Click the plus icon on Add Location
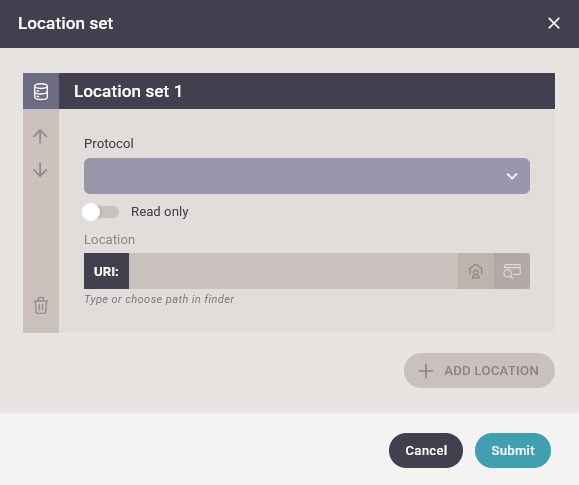Screen dimensions: 579x485 pyautogui.click(x=426, y=370)
